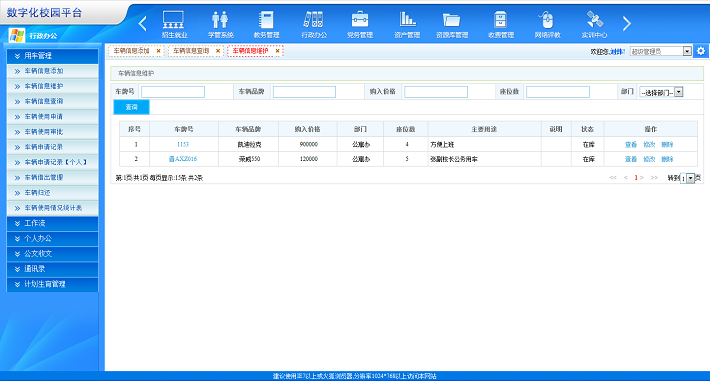Click the 车牌号 input field

[173, 92]
